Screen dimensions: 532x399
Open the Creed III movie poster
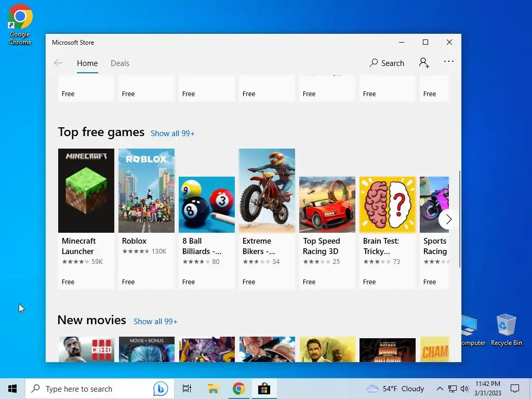tap(86, 349)
